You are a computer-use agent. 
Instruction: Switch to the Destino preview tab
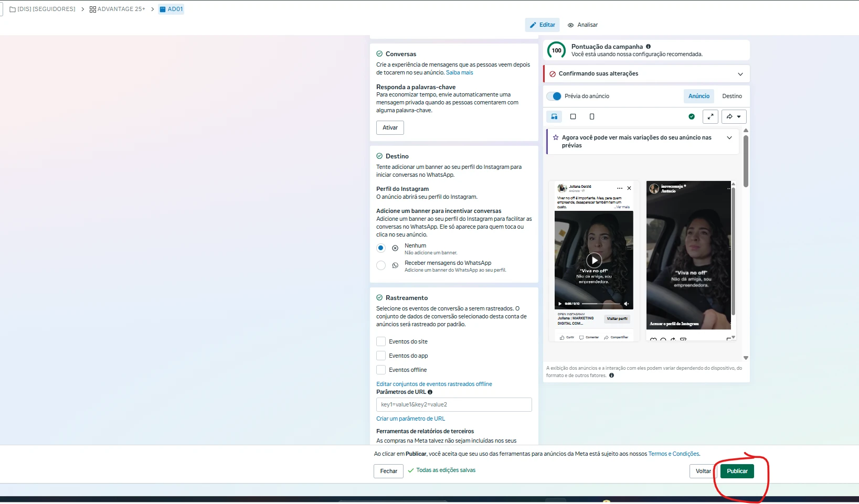pos(732,96)
